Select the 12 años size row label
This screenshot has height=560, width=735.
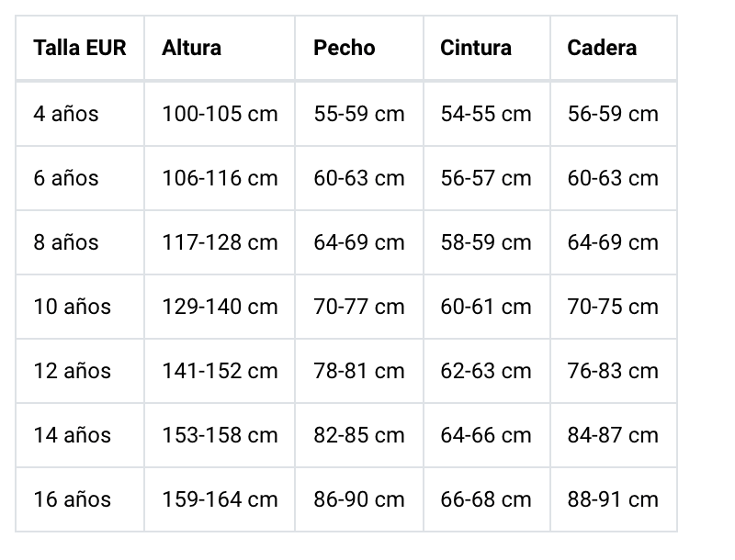(x=72, y=371)
